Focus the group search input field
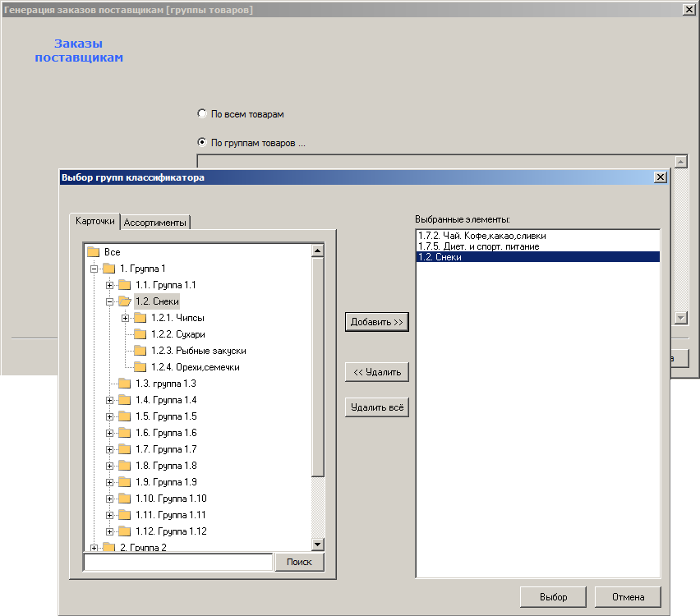Viewport: 700px width, 616px height. coord(178,562)
